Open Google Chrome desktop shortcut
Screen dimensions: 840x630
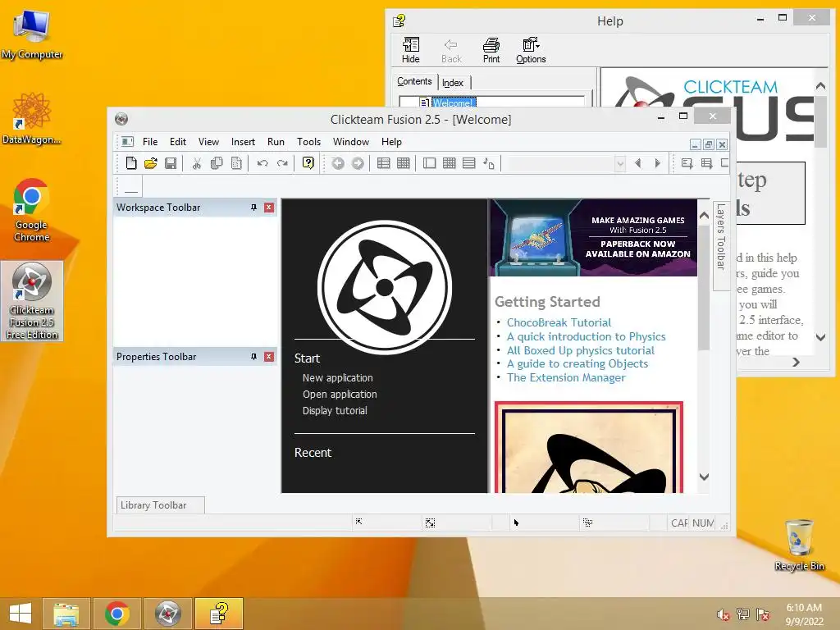click(32, 210)
